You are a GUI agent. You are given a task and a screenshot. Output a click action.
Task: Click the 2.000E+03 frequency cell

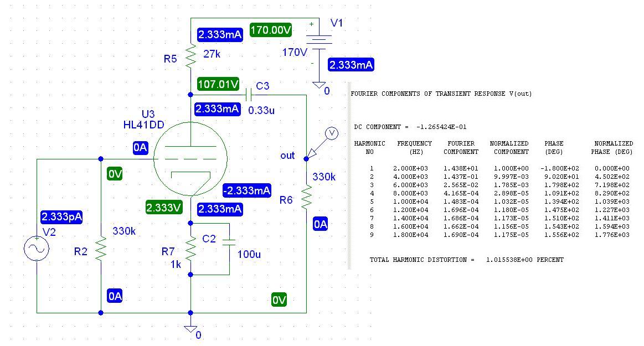pos(410,168)
